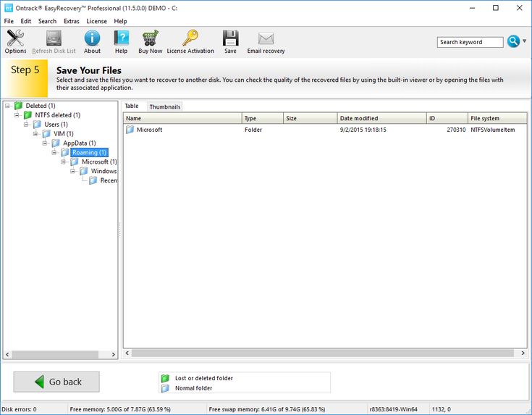Collapse the Windows tree node
Image resolution: width=532 pixels, height=415 pixels.
tap(72, 171)
